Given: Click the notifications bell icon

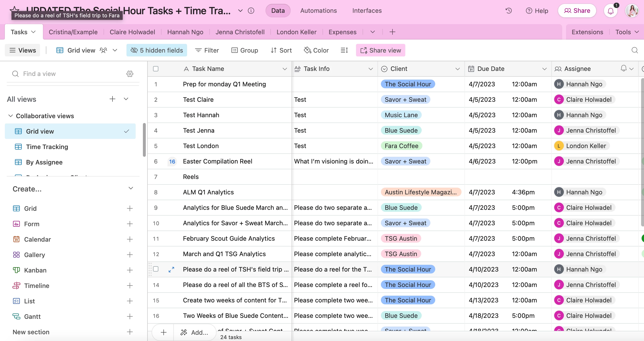Looking at the screenshot, I should [610, 11].
